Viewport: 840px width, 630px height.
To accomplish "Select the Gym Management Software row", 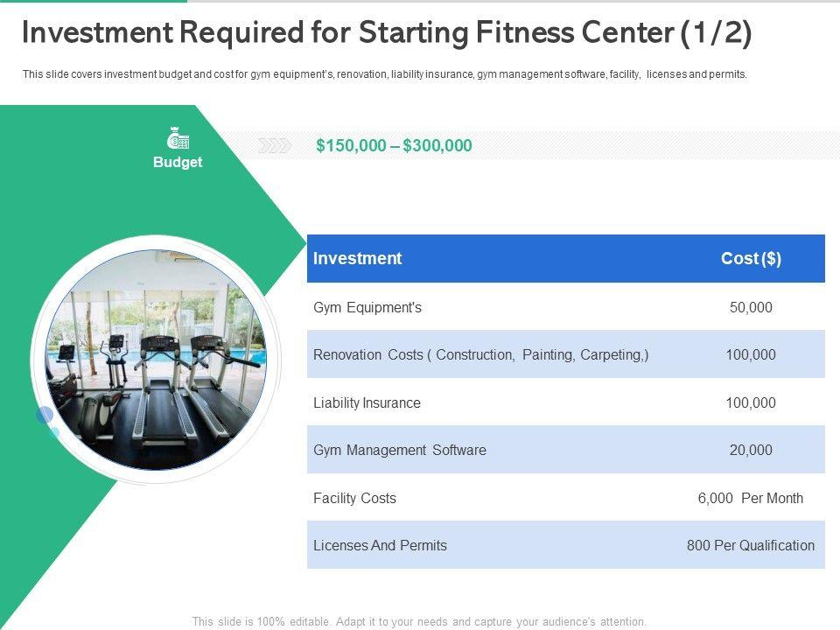I will (399, 450).
